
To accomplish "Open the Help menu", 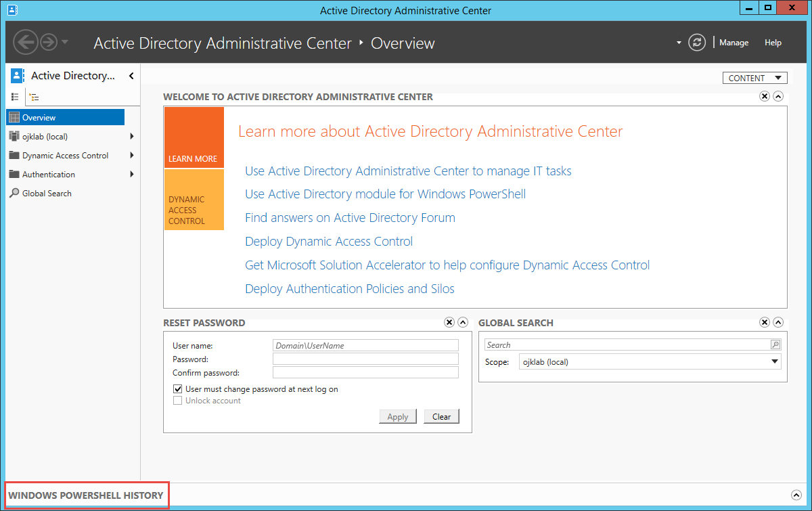I will (x=773, y=43).
